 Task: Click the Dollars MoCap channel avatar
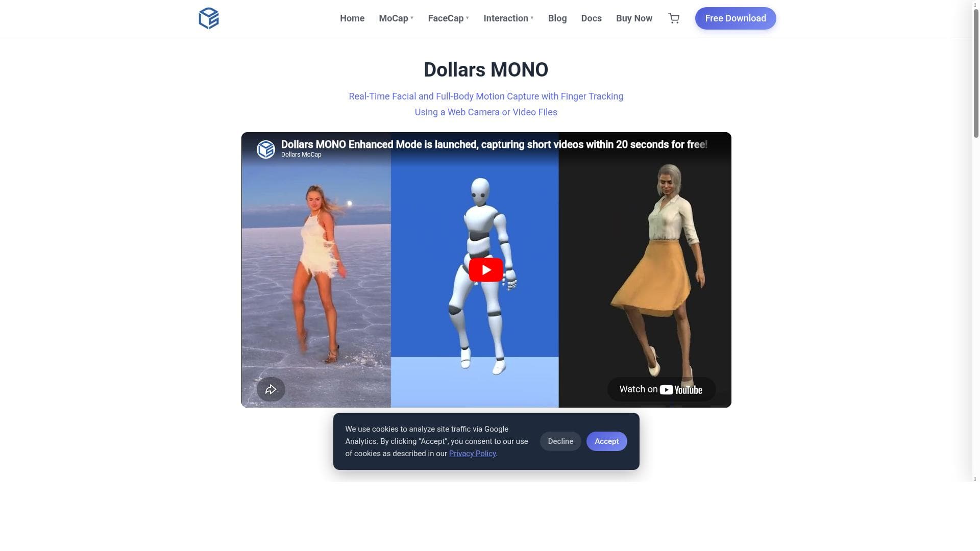[266, 149]
